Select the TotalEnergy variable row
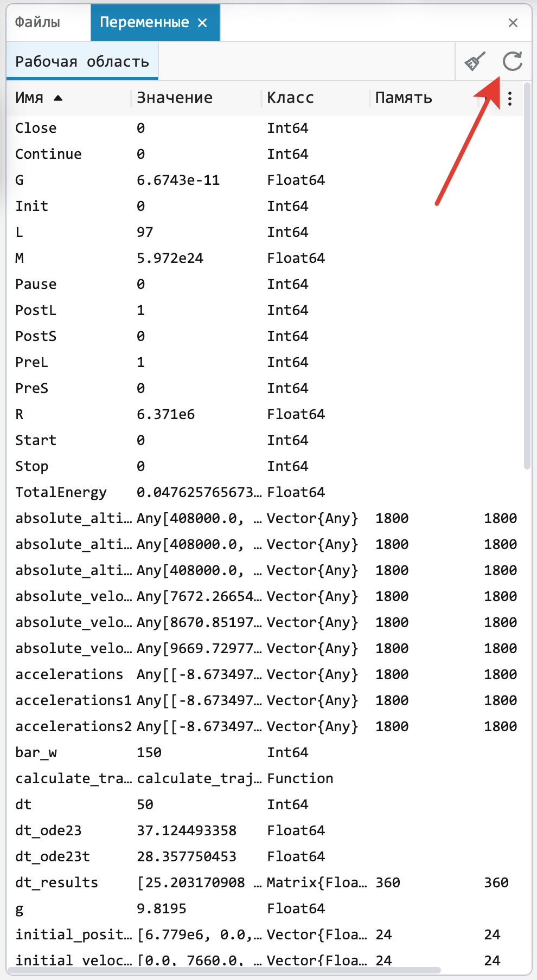Image resolution: width=537 pixels, height=980 pixels. tap(265, 492)
